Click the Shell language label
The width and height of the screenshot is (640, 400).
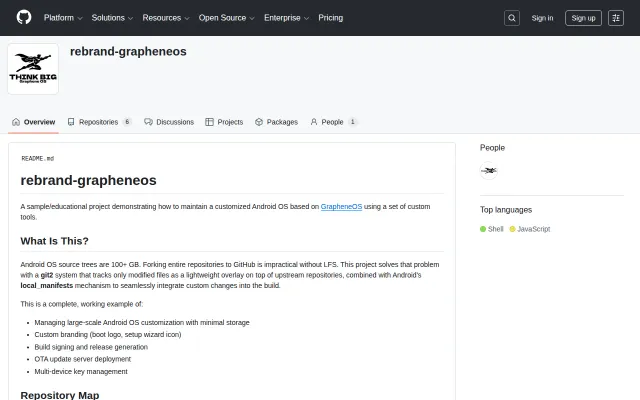tap(496, 229)
